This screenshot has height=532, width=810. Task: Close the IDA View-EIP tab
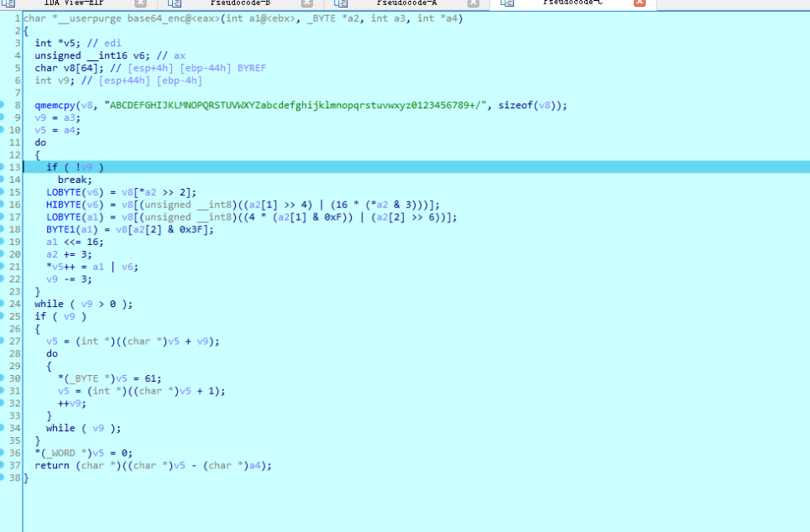(x=140, y=4)
